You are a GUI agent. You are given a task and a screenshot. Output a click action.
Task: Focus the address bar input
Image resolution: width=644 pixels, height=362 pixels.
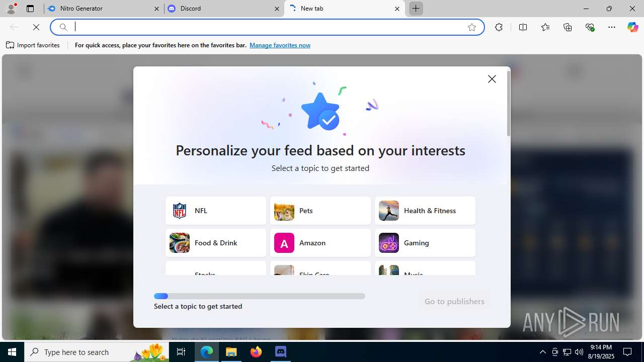pyautogui.click(x=267, y=27)
